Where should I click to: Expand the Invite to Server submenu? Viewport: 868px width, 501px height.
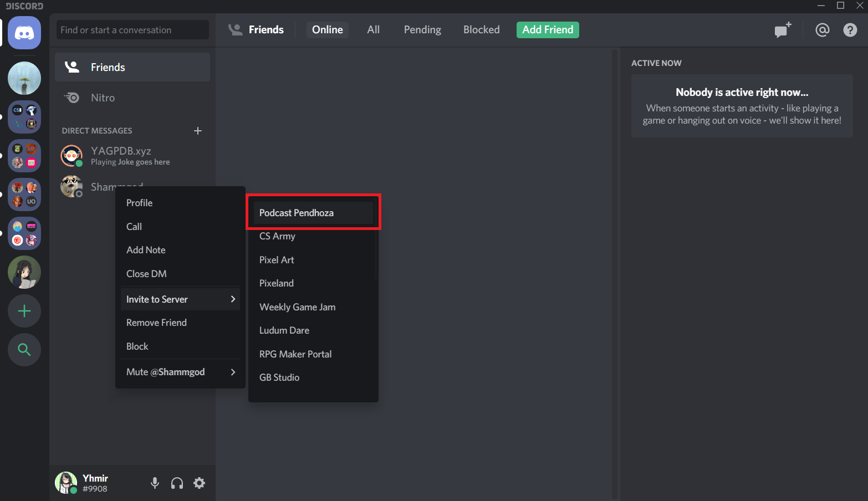(180, 299)
